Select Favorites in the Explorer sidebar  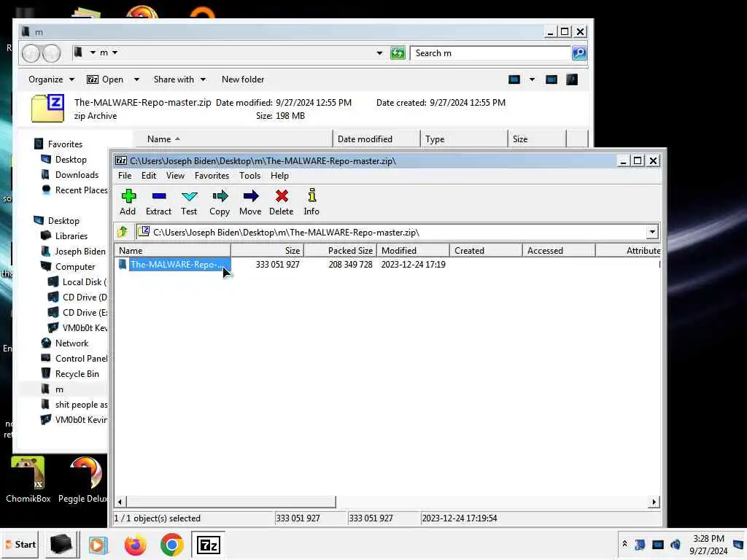click(58, 144)
